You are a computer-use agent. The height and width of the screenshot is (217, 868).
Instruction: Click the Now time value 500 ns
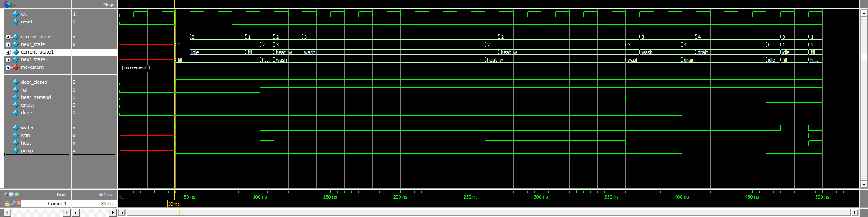tap(105, 195)
